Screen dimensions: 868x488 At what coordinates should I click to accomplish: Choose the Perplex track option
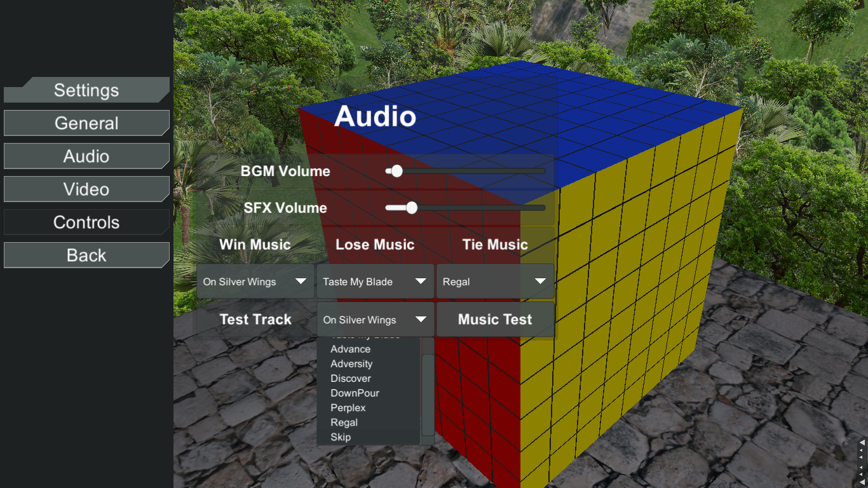(x=348, y=407)
